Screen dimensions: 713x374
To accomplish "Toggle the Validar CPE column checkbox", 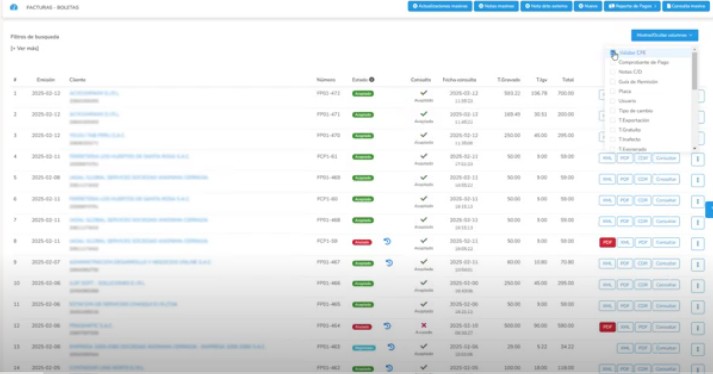I will coord(613,53).
